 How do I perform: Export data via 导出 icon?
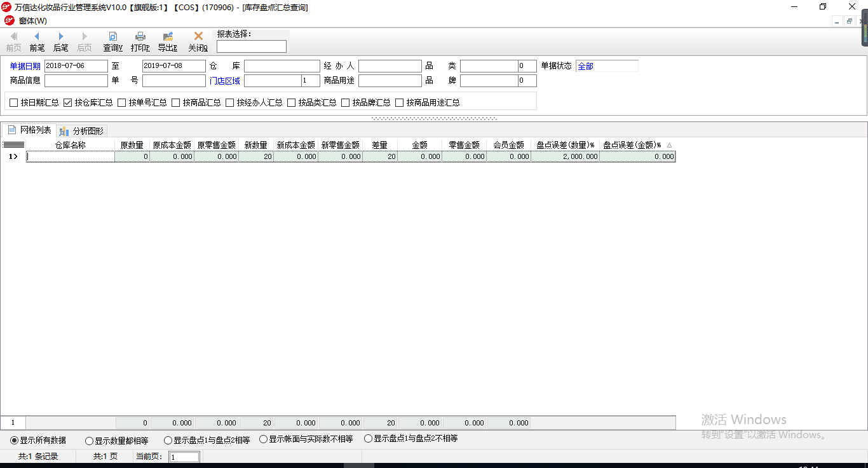coord(168,36)
